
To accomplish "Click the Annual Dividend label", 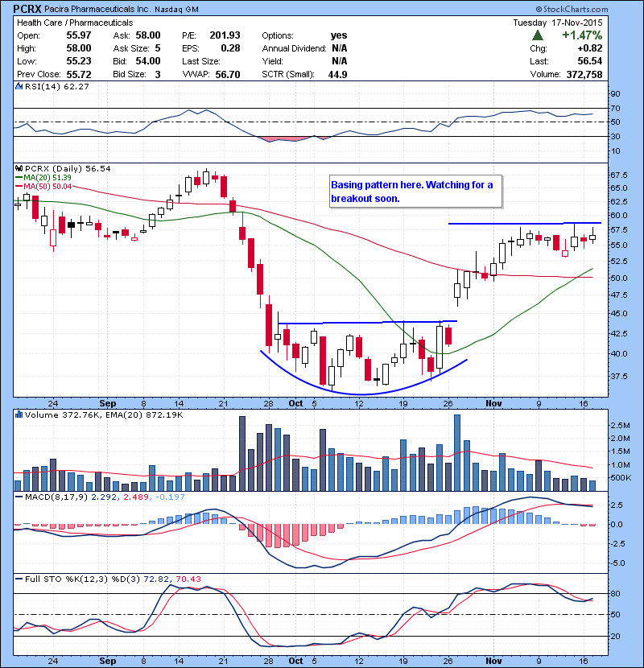I will pyautogui.click(x=294, y=48).
